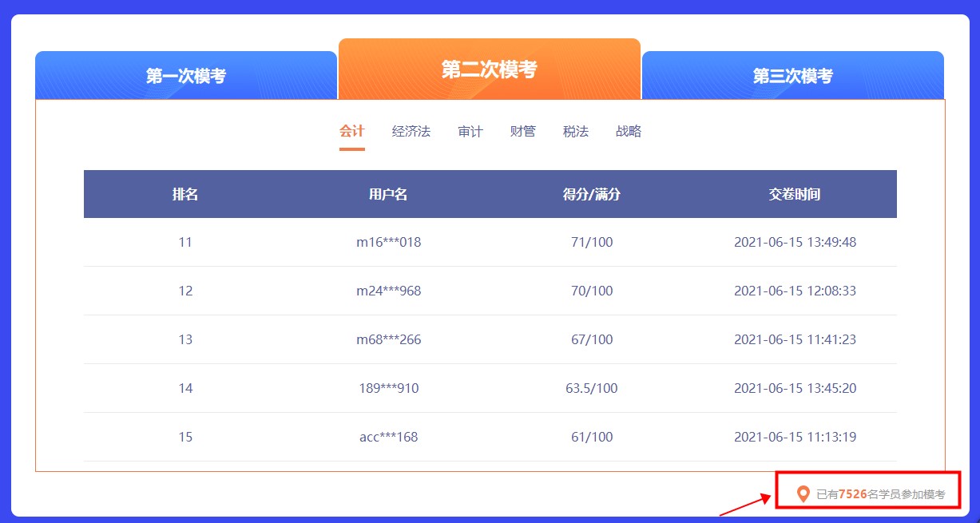Switch to the 经济法 subject
Image resolution: width=980 pixels, height=523 pixels.
point(411,132)
